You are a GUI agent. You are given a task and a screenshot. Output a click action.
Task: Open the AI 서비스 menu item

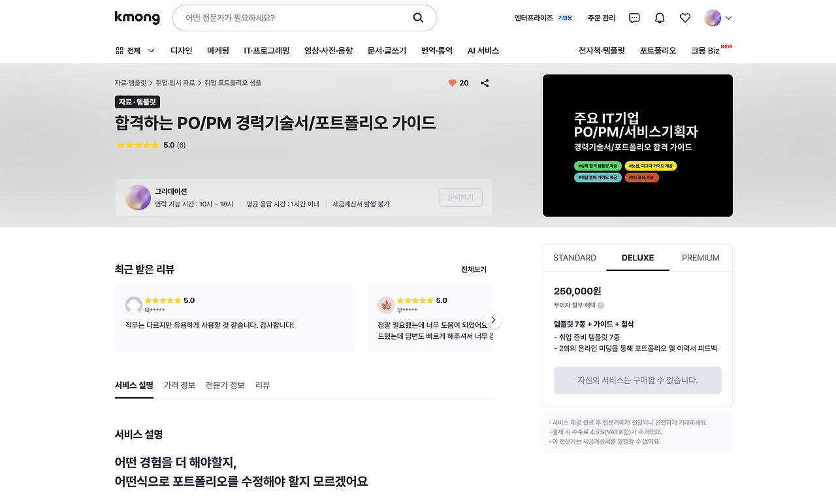[483, 50]
